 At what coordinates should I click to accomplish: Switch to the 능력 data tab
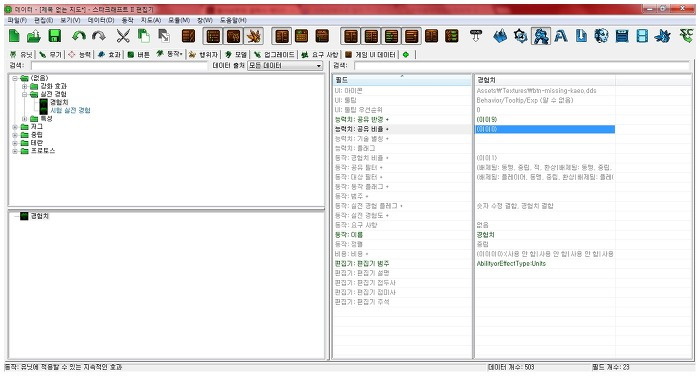pyautogui.click(x=79, y=54)
